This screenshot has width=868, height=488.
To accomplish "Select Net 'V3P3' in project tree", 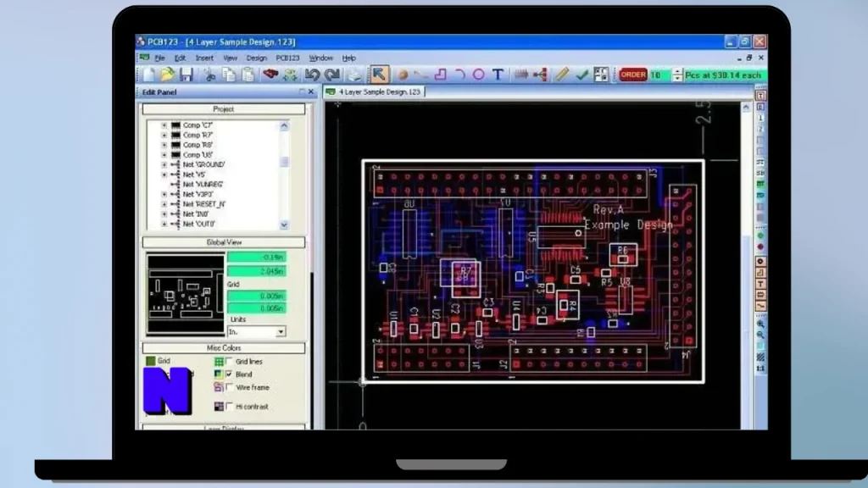I will coord(198,194).
